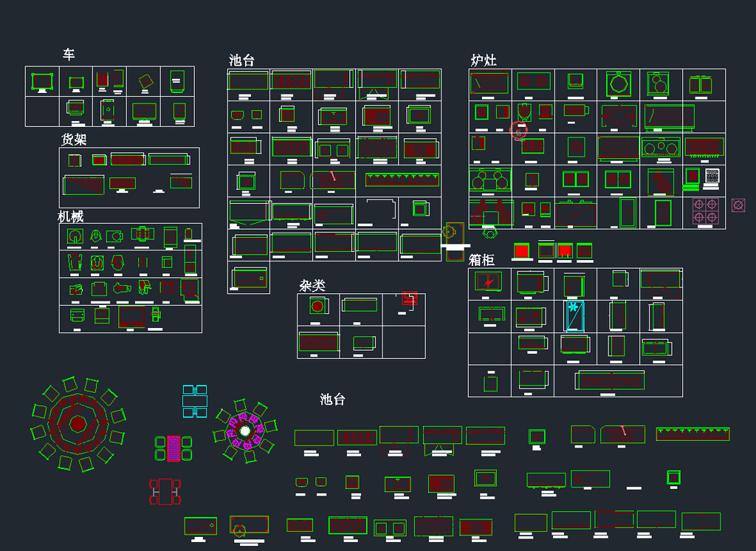Viewport: 756px width, 551px height.
Task: Click the 箱柜 section heading
Action: tap(481, 260)
